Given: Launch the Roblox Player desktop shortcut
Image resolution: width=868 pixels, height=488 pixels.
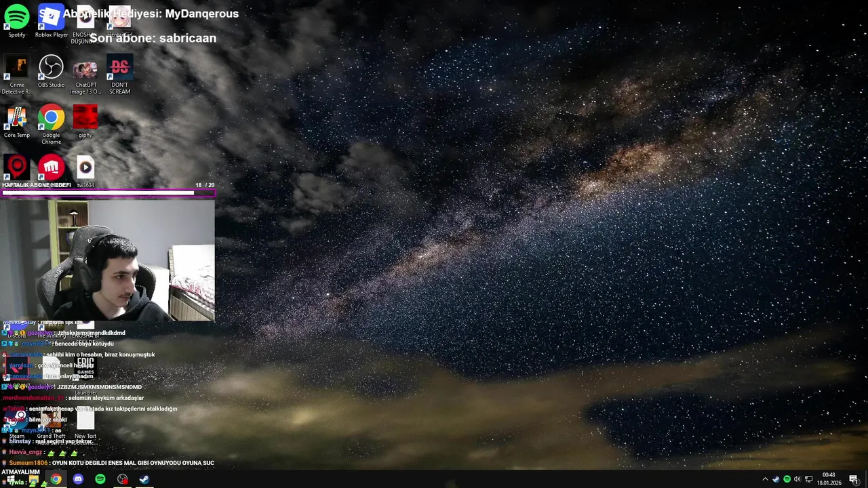Looking at the screenshot, I should (x=52, y=21).
